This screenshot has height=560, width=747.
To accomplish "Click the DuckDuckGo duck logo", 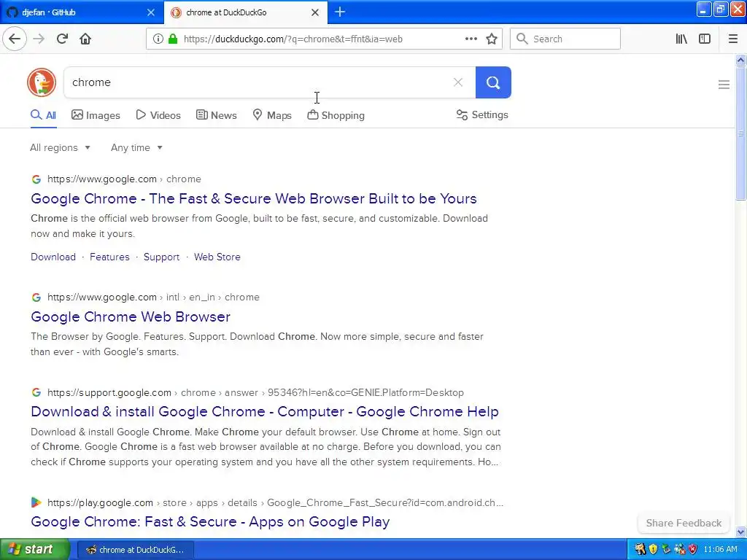I will 42,82.
